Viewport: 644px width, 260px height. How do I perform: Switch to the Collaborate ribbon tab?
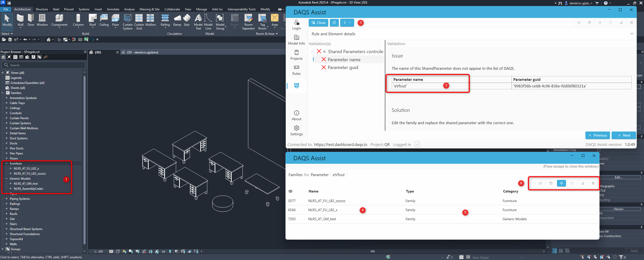click(172, 9)
